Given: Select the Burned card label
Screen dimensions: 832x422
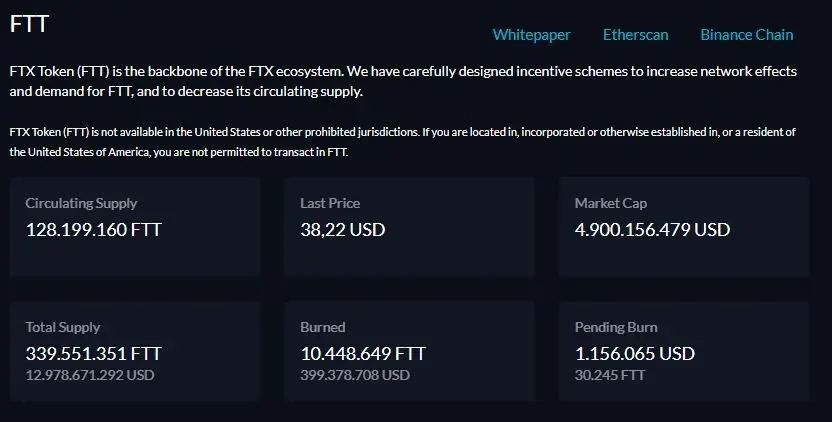Looking at the screenshot, I should tap(323, 327).
